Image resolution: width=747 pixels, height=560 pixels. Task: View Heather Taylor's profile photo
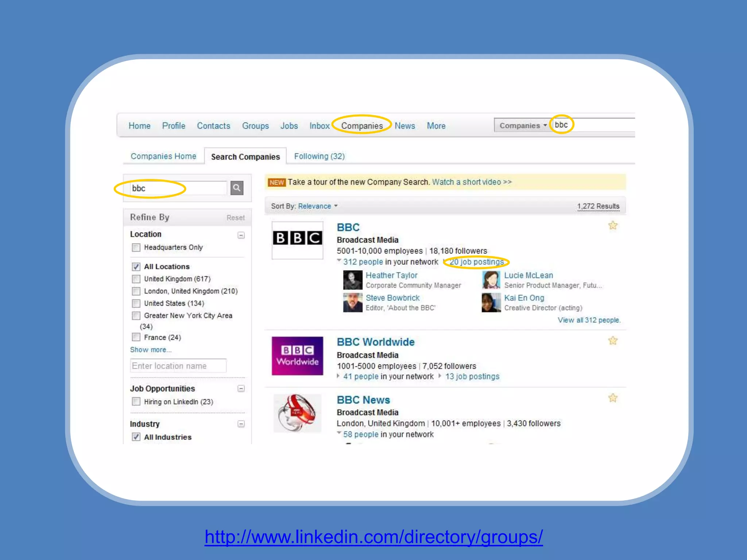click(353, 280)
